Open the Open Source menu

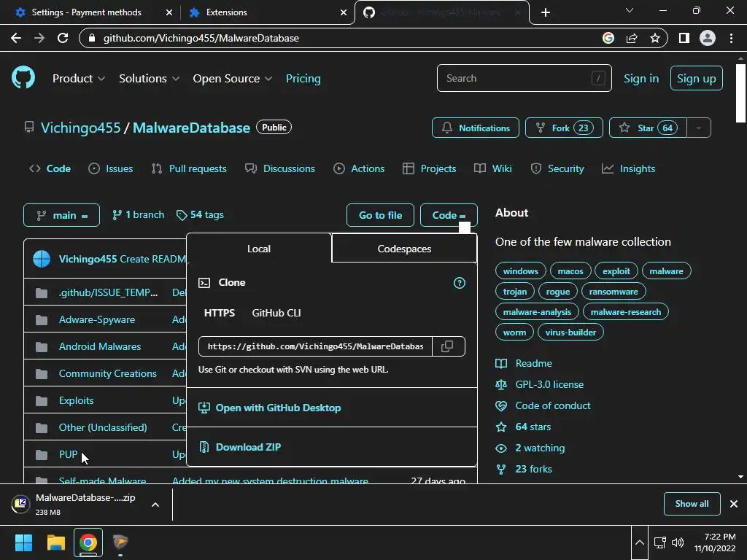click(233, 79)
